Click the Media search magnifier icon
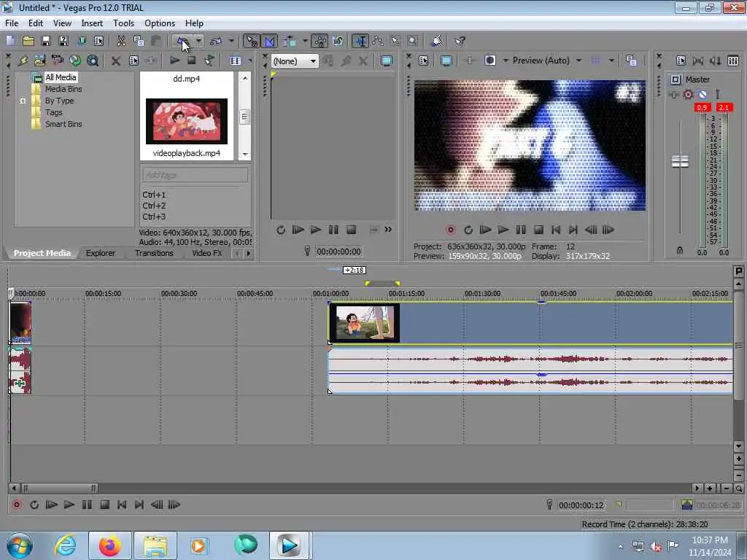The image size is (747, 560). (x=93, y=61)
